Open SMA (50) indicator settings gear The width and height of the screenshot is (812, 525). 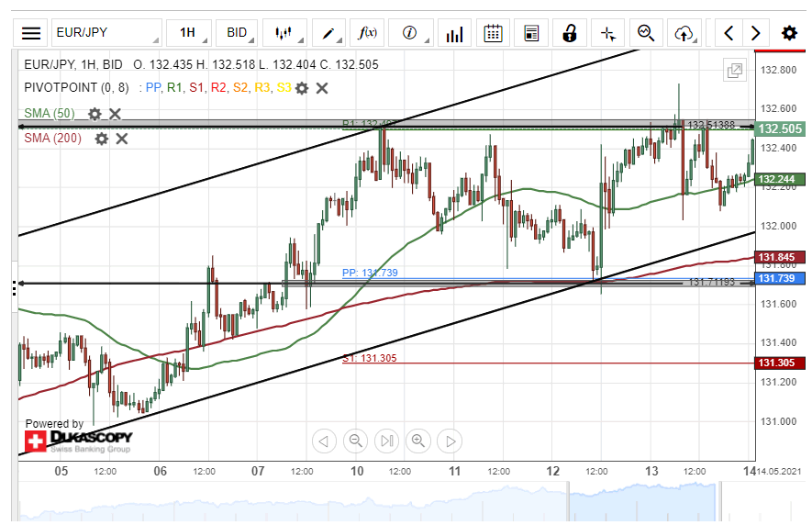(x=95, y=114)
